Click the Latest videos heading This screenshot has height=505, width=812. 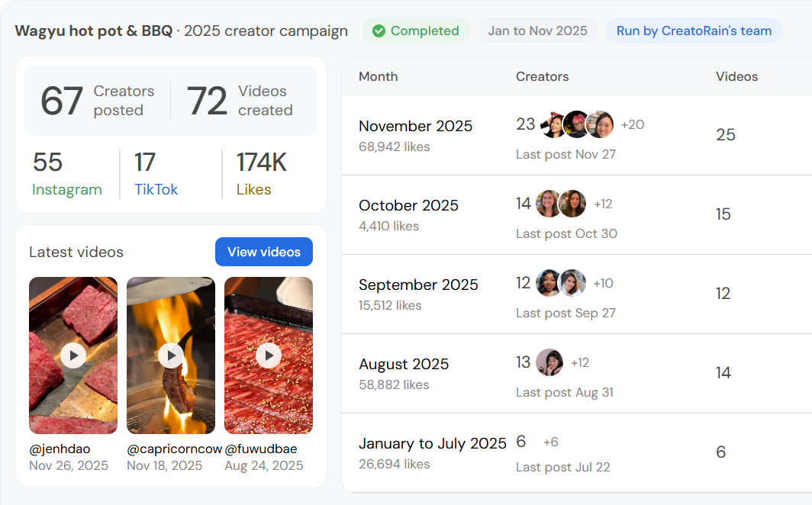[x=76, y=252]
